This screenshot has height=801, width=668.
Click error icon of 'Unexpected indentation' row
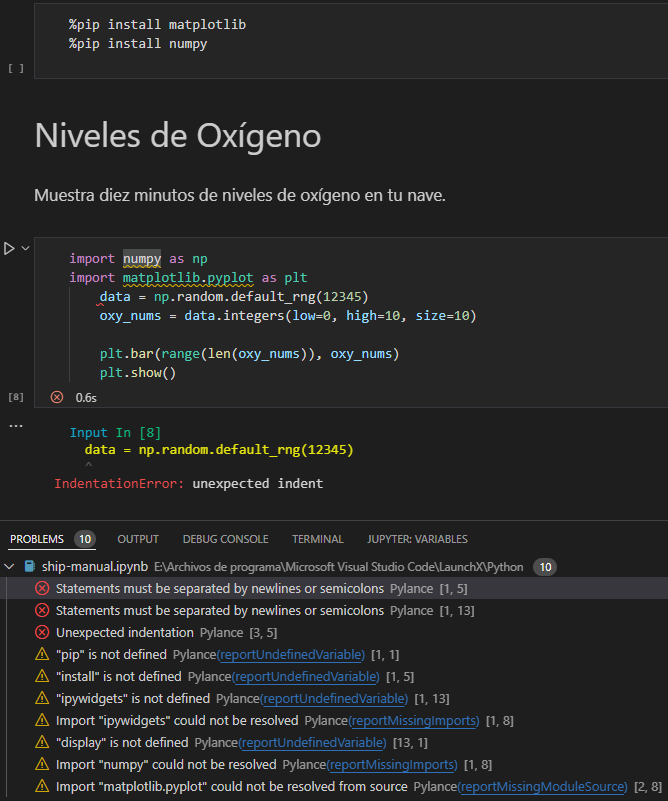(x=42, y=632)
